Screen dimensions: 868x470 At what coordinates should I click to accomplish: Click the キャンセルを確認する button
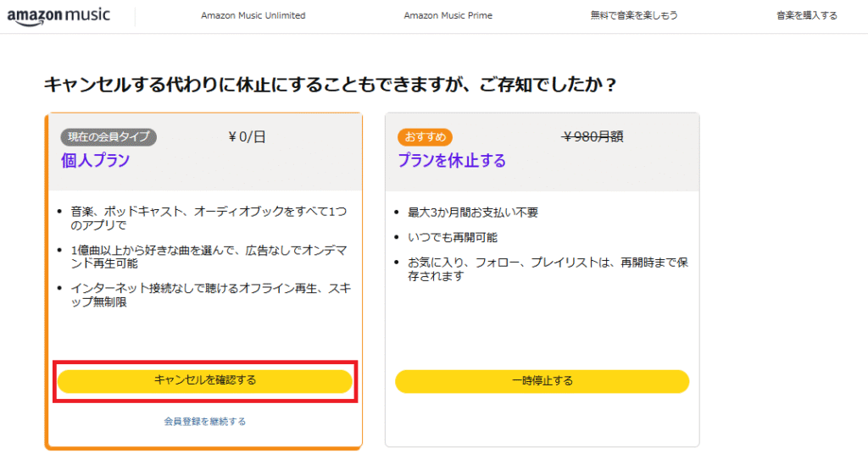[x=205, y=380]
